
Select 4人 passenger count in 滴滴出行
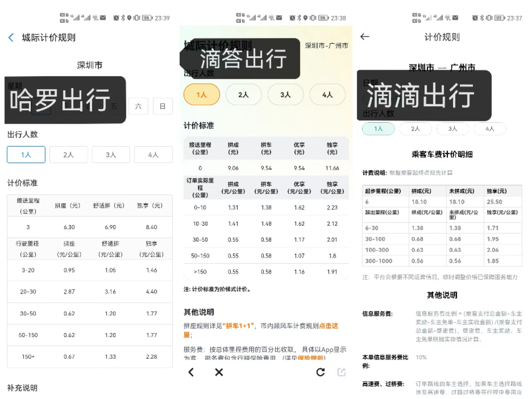(490, 129)
